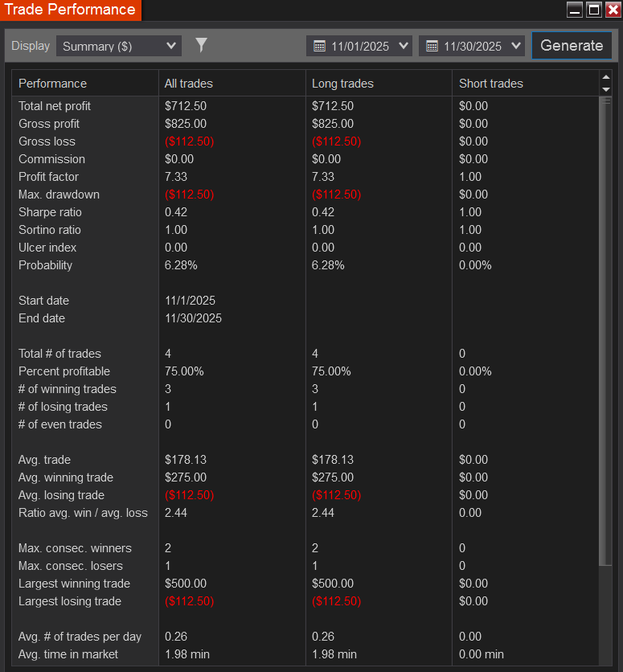Click the end date calendar icon
Screen dimensions: 623x672
pyautogui.click(x=432, y=46)
